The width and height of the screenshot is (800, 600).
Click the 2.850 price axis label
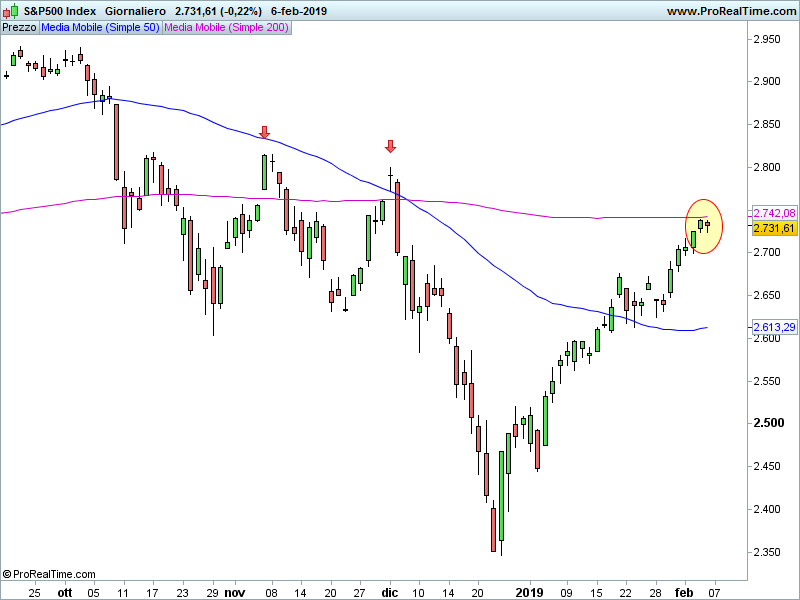(x=767, y=124)
